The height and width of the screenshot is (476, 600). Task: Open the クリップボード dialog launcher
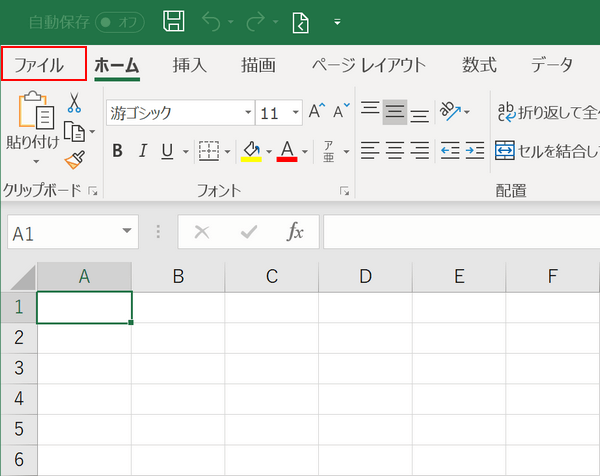coord(93,191)
